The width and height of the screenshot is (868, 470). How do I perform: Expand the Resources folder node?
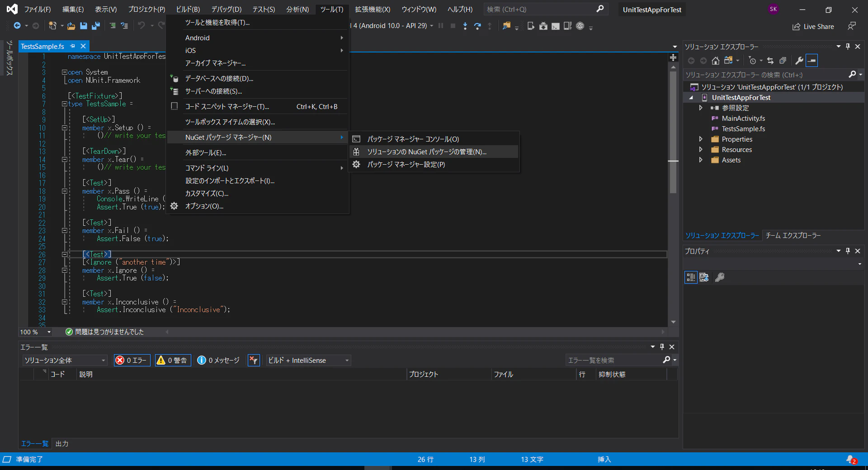(701, 150)
